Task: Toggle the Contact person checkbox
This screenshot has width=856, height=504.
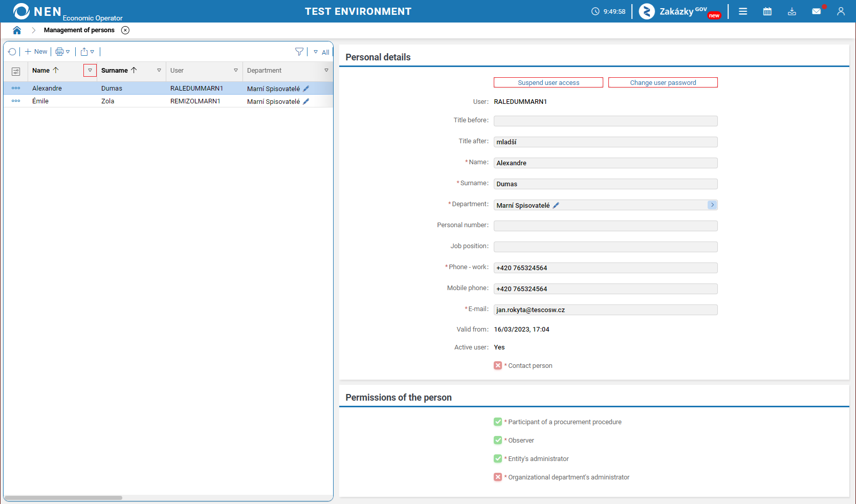Action: tap(498, 365)
